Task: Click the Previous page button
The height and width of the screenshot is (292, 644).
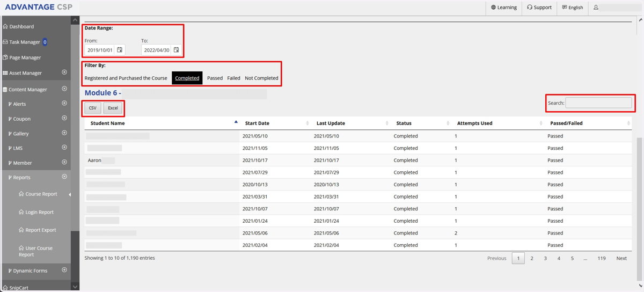Action: tap(496, 258)
